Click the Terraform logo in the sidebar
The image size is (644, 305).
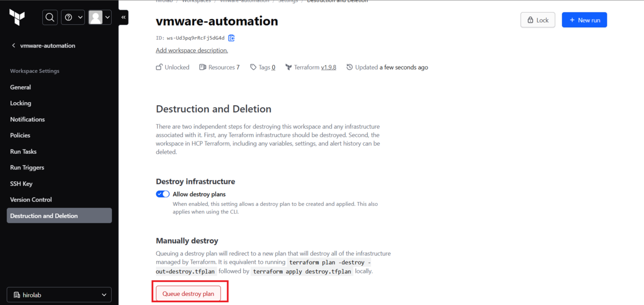[17, 18]
